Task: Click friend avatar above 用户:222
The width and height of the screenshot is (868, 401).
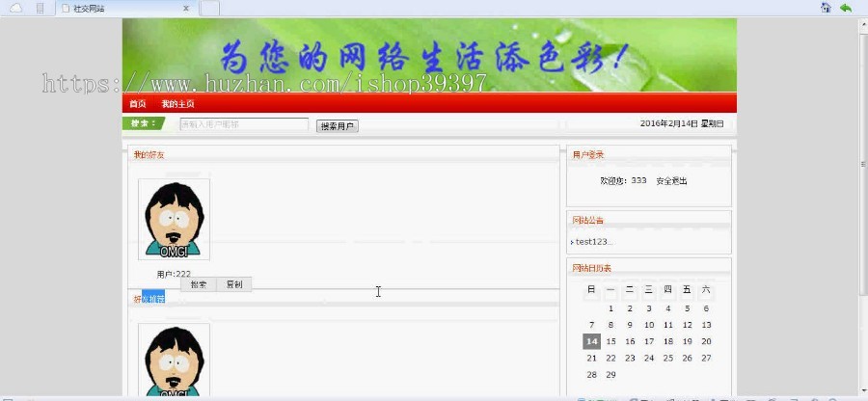Action: 174,219
